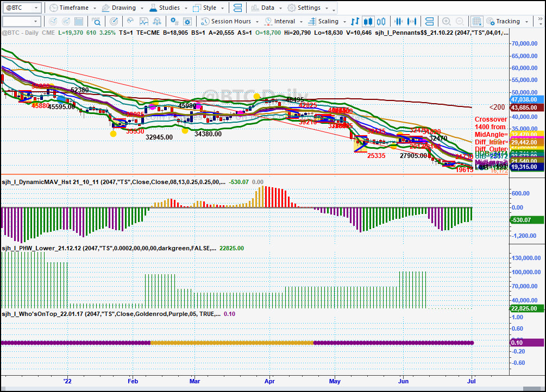Click the gear with hash symbol icon
The width and height of the screenshot is (546, 392).
174,22
